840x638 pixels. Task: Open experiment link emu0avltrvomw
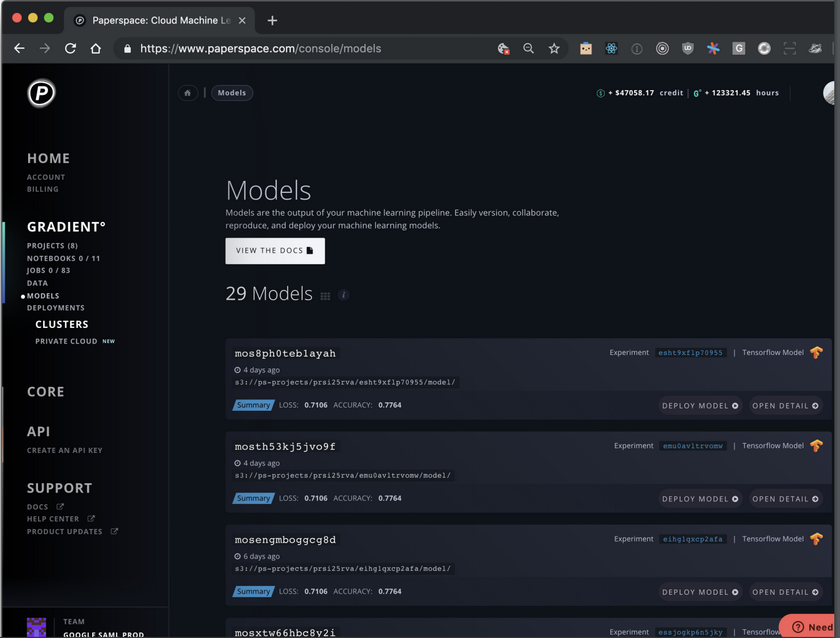pyautogui.click(x=693, y=446)
